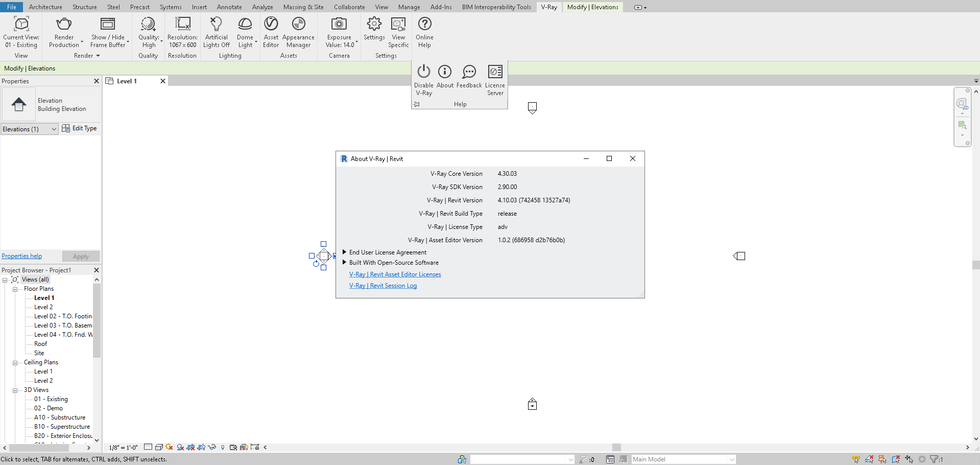Open V-Ray Settings gear
The height and width of the screenshot is (465, 980).
pos(374,24)
